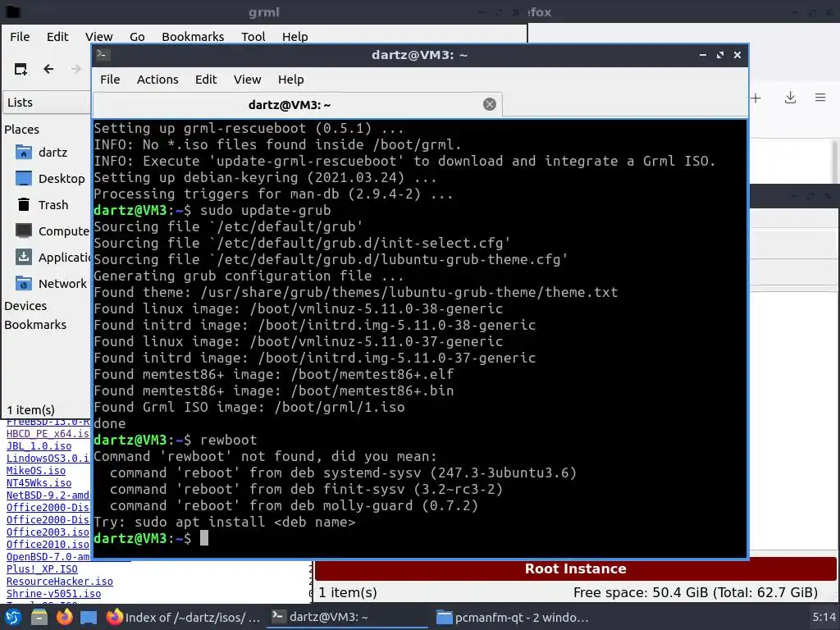This screenshot has height=630, width=840.
Task: Expand Devices section in sidebar
Action: point(25,306)
